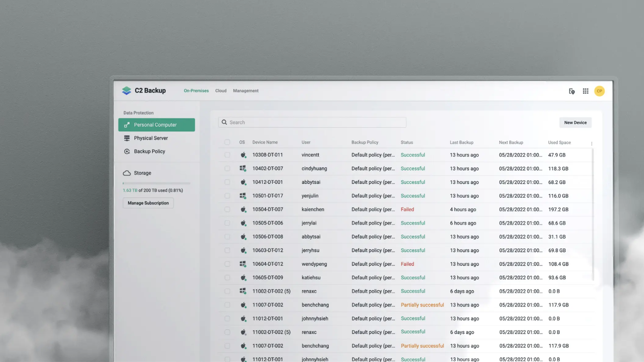Focus the Search input field
Screen dimensions: 644x362
coord(312,122)
